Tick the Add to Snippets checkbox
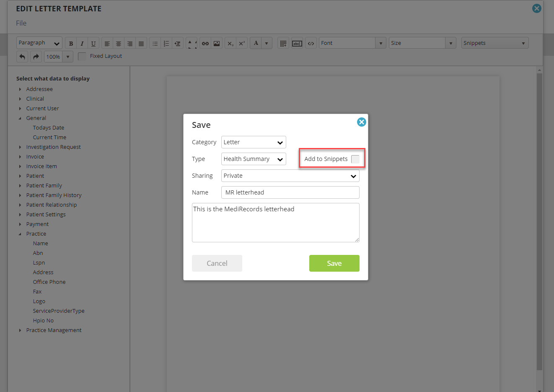The image size is (554, 392). pos(355,159)
